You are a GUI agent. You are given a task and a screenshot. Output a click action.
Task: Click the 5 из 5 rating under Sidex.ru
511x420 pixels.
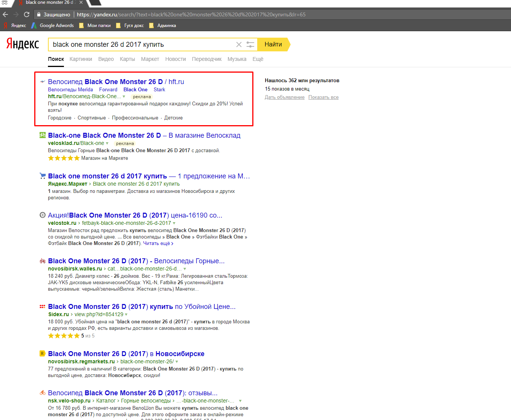coord(71,336)
